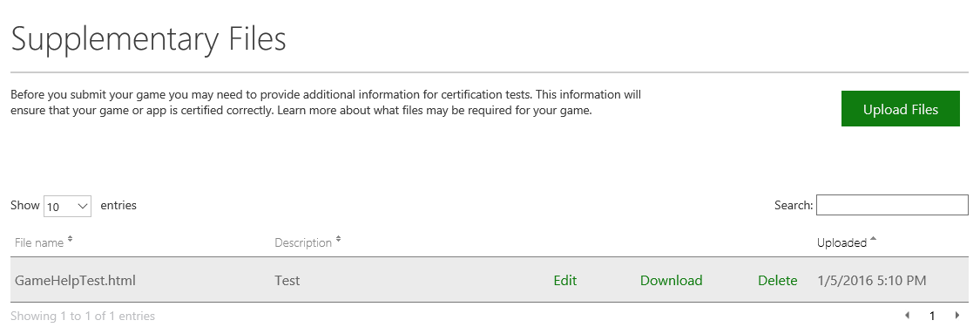Focus the Search input field
Image resolution: width=980 pixels, height=334 pixels.
(x=892, y=205)
